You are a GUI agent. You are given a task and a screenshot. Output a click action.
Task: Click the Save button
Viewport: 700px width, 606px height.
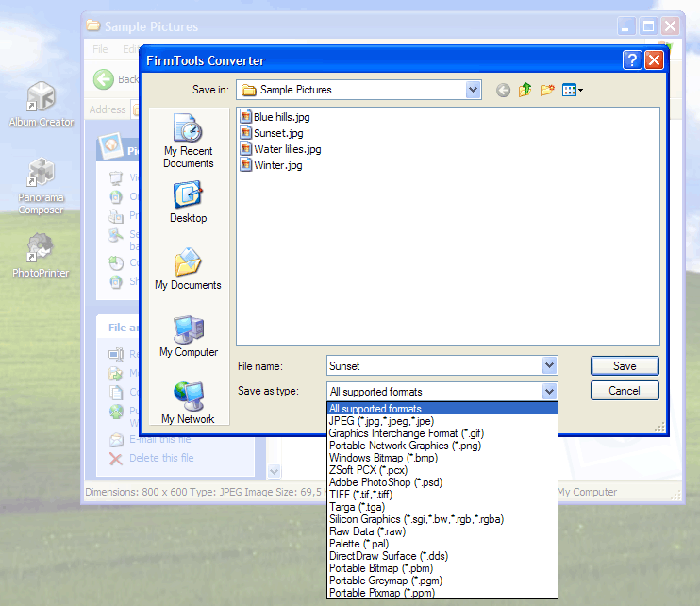(625, 365)
